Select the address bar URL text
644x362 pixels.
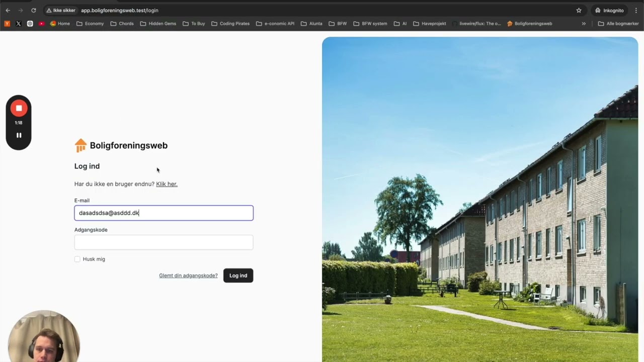click(120, 10)
